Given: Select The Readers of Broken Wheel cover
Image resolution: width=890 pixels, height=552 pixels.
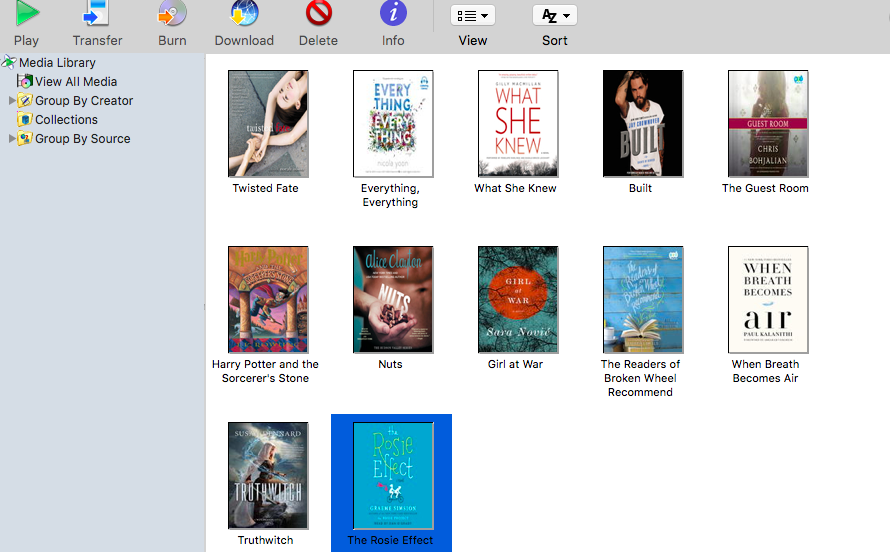Looking at the screenshot, I should pyautogui.click(x=643, y=300).
